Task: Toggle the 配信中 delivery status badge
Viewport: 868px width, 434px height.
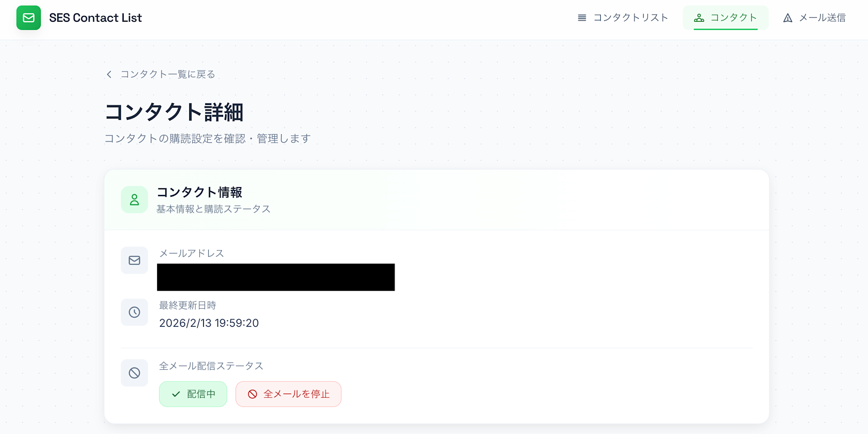Action: (x=193, y=394)
